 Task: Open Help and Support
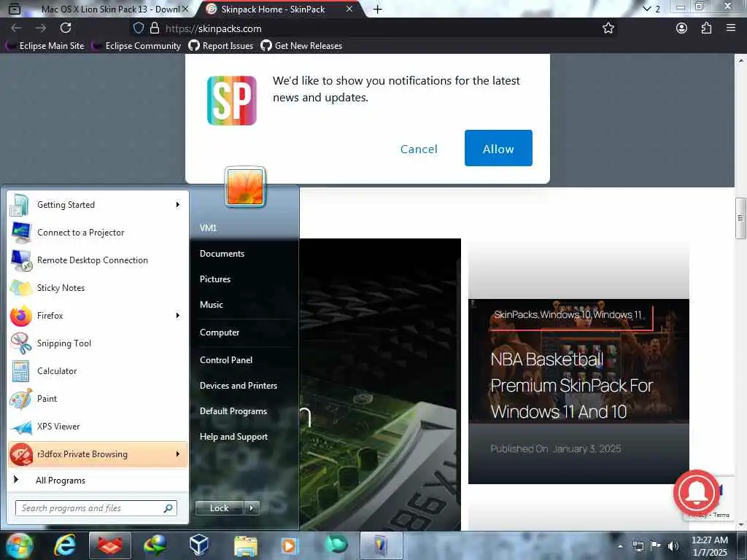click(233, 437)
